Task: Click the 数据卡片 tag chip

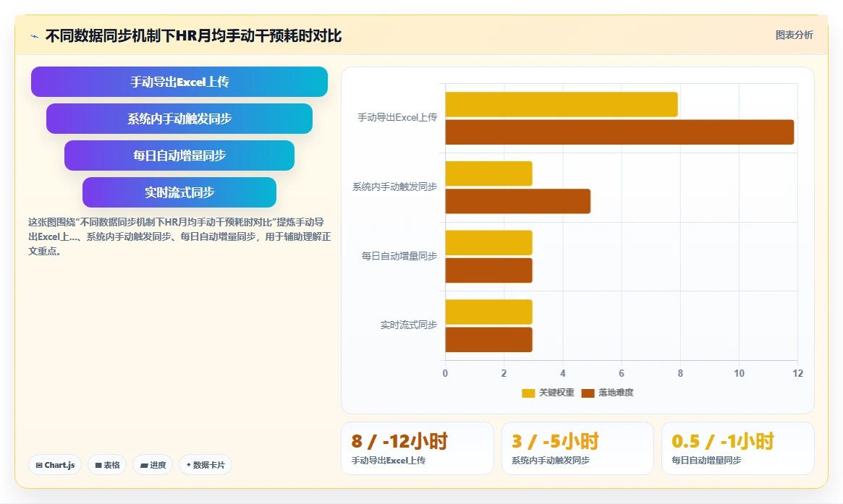Action: click(x=206, y=465)
